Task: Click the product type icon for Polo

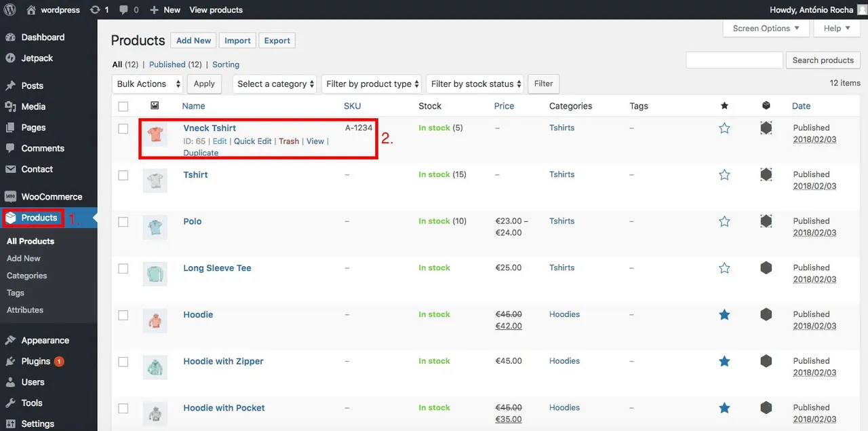Action: (x=766, y=221)
